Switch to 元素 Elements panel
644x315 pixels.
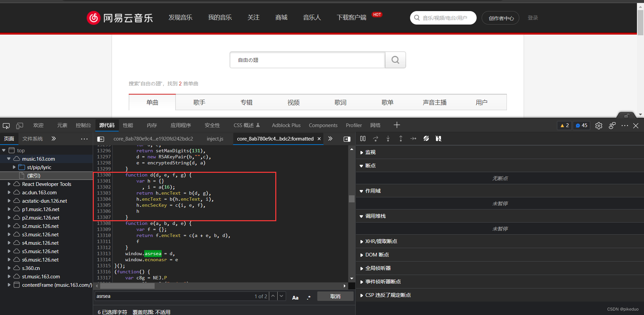click(62, 125)
